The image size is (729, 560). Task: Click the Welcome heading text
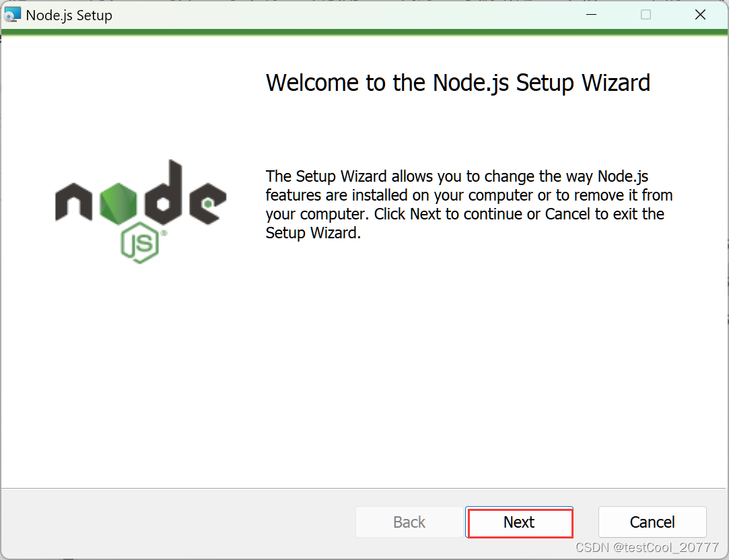click(x=458, y=82)
